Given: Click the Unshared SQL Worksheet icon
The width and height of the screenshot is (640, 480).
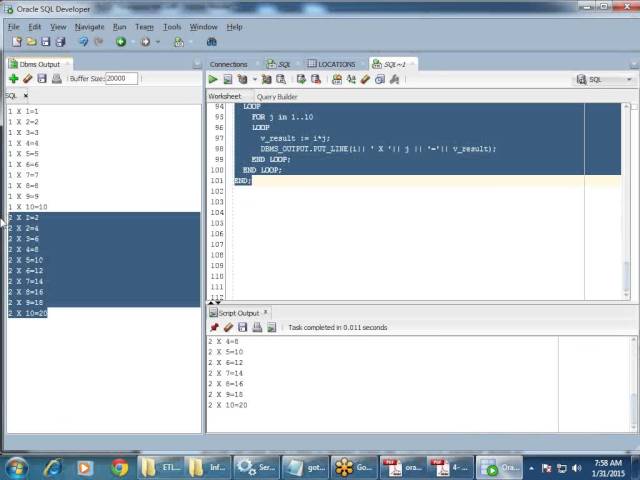Looking at the screenshot, I should (x=337, y=80).
